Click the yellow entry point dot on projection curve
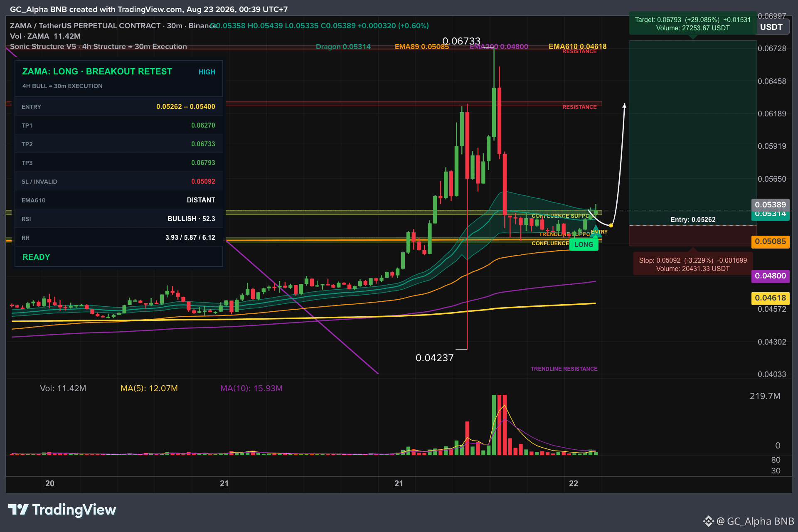The height and width of the screenshot is (532, 798). tap(611, 225)
